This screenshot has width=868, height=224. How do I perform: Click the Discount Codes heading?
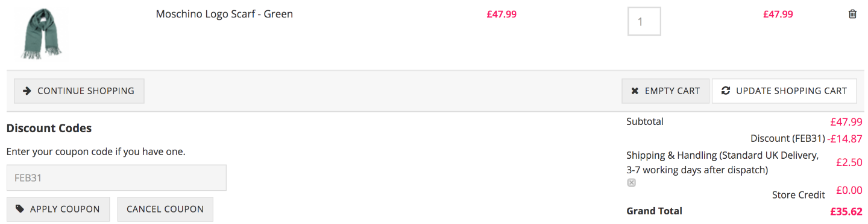click(x=49, y=129)
